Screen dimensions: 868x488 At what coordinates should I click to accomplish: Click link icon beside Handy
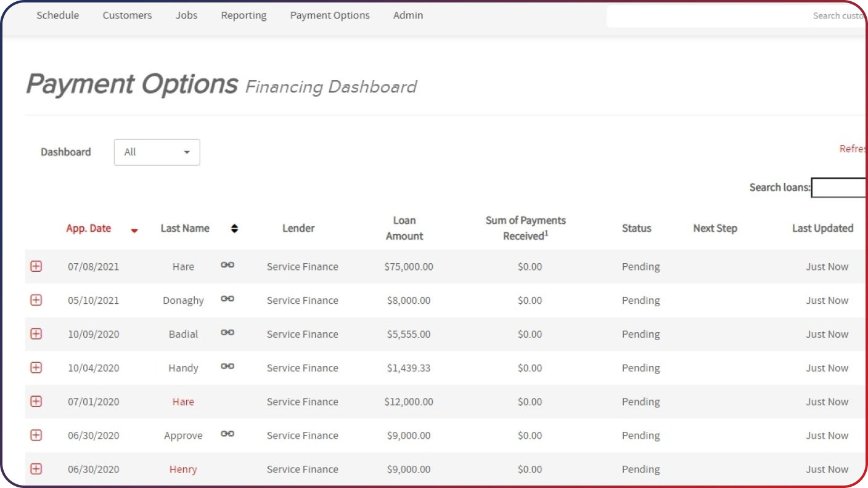click(x=227, y=366)
